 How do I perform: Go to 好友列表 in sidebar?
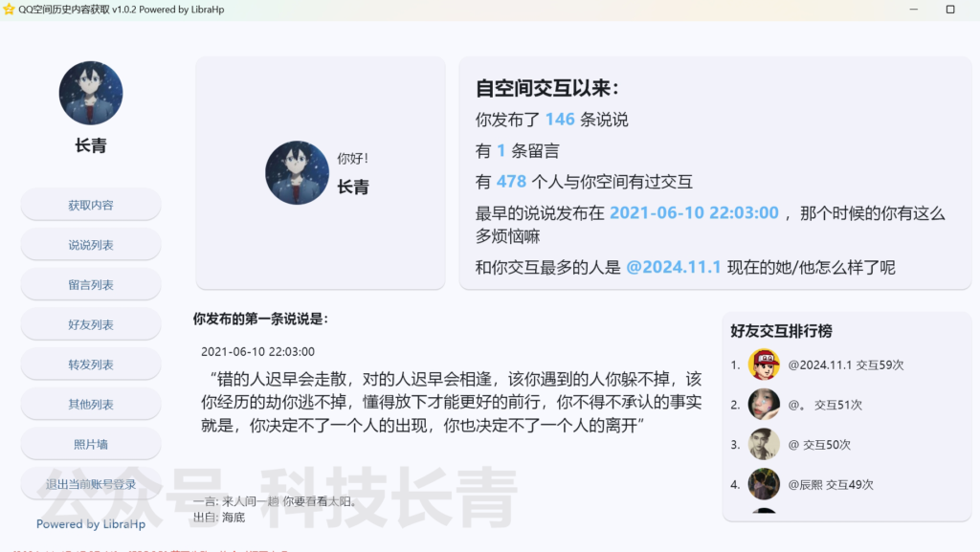[91, 324]
